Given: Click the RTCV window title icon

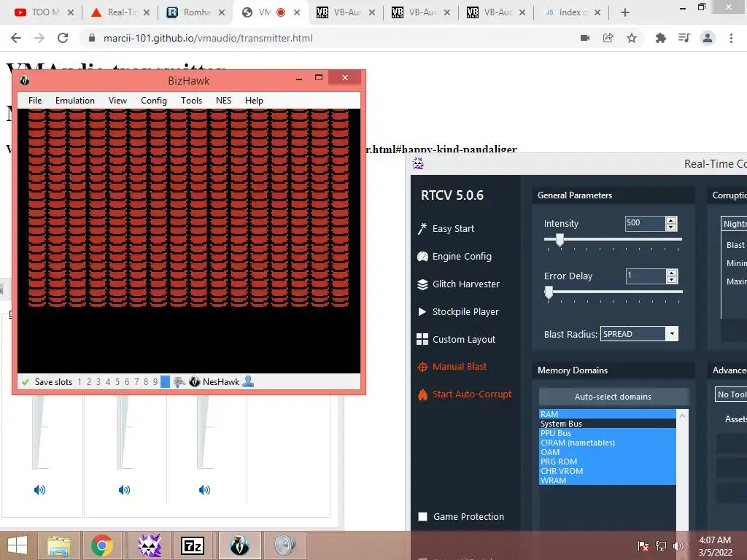Looking at the screenshot, I should [x=418, y=164].
